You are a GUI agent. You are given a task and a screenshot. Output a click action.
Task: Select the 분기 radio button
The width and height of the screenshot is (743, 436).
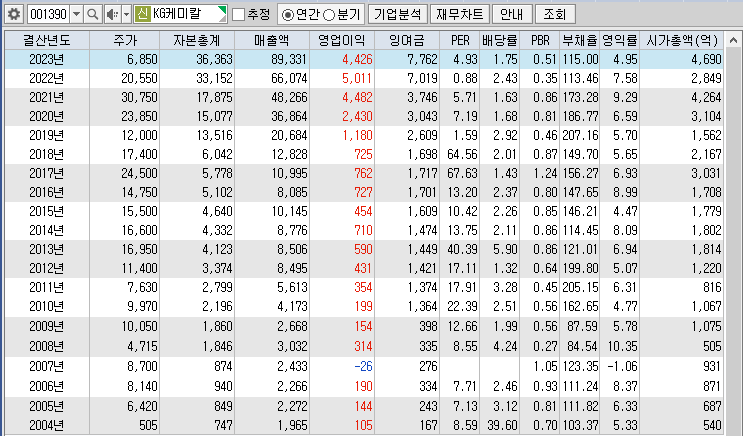(x=329, y=15)
